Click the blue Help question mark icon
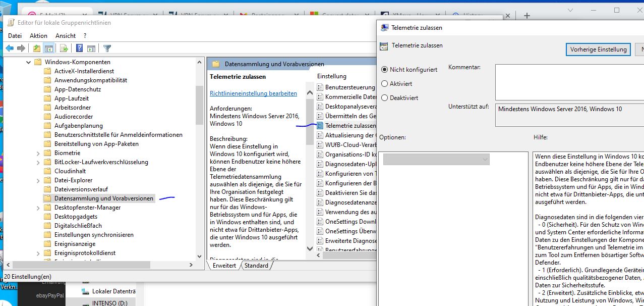644x306 pixels. 79,48
